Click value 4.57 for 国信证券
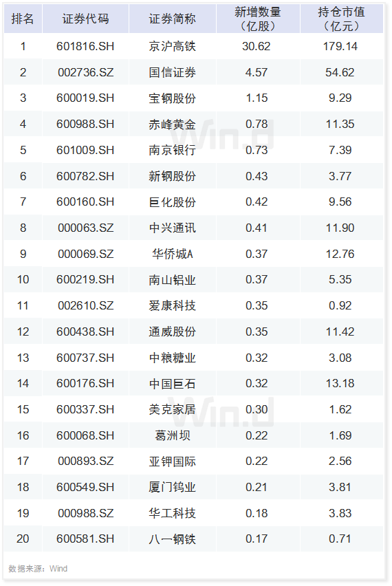The width and height of the screenshot is (392, 586). (257, 72)
